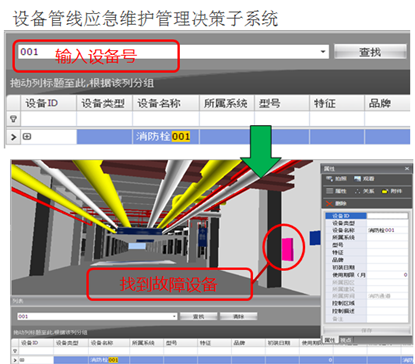The width and height of the screenshot is (415, 364).
Task: Select the 品牌 property row in properties panel
Action: 367,260
